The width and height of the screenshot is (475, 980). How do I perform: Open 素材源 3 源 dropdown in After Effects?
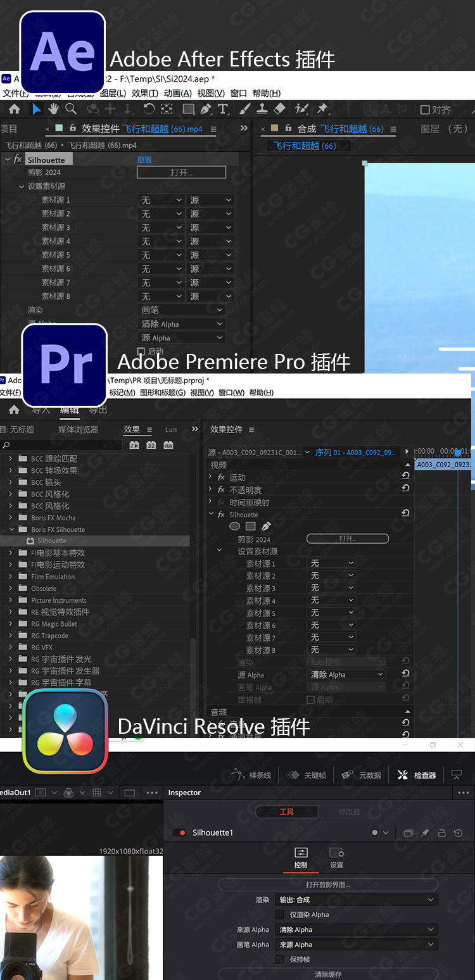point(210,227)
